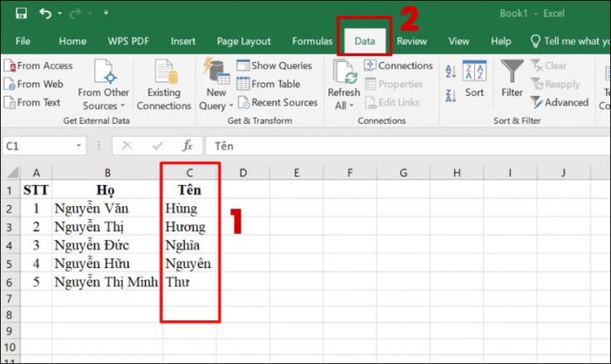The image size is (611, 364).
Task: Click cell Nguyễn Thị Minh
Action: [x=107, y=282]
